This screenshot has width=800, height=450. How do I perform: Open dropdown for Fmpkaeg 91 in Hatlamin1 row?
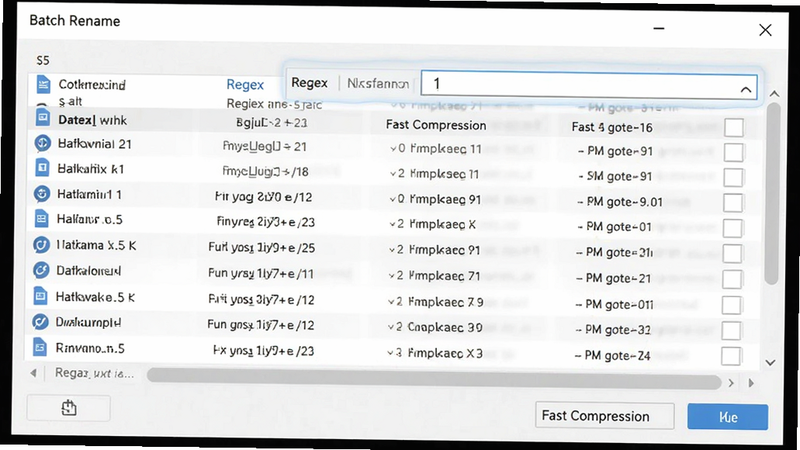click(393, 199)
